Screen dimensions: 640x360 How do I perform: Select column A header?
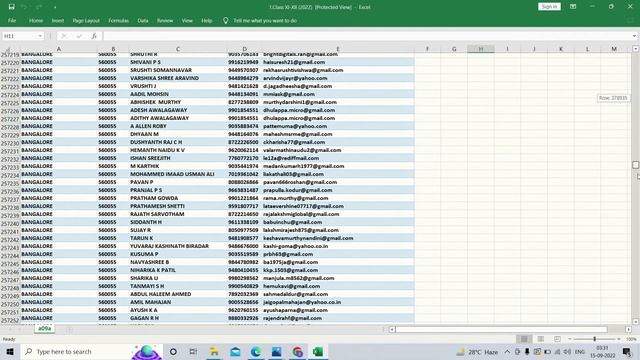point(58,49)
